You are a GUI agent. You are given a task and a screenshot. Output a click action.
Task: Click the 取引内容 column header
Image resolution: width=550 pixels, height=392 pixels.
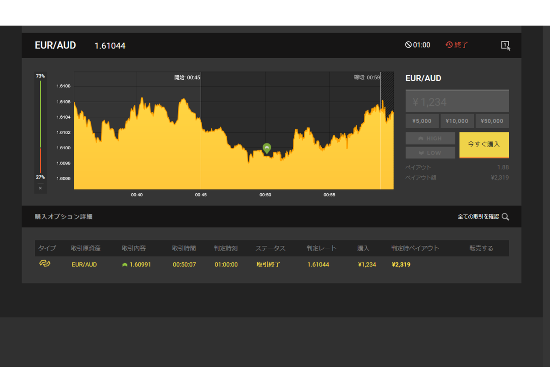[x=134, y=248]
